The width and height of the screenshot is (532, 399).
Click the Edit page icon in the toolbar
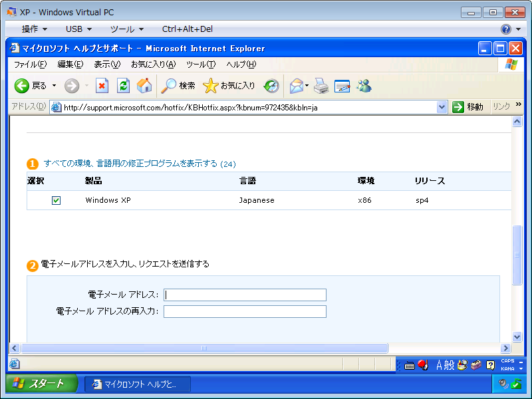[x=342, y=86]
